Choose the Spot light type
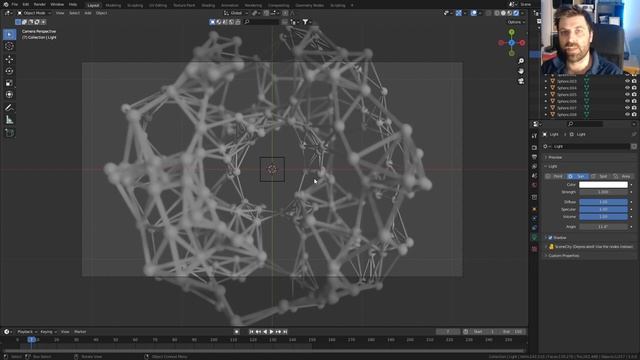 click(x=600, y=176)
